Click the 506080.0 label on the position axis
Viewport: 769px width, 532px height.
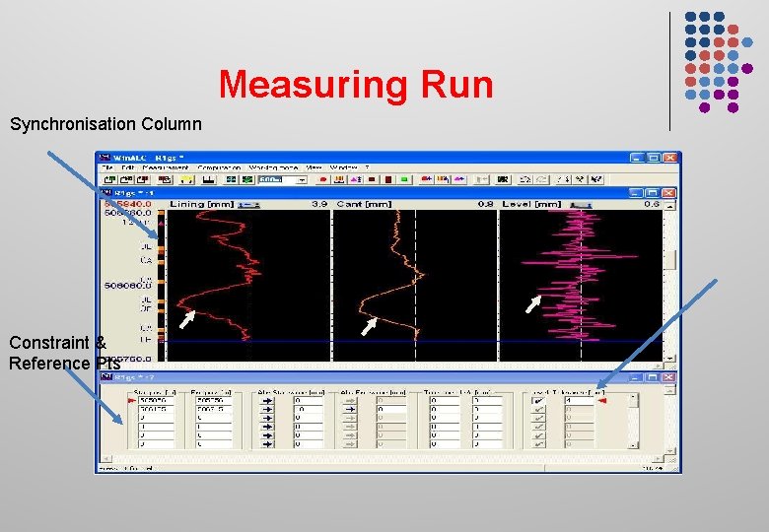click(128, 285)
